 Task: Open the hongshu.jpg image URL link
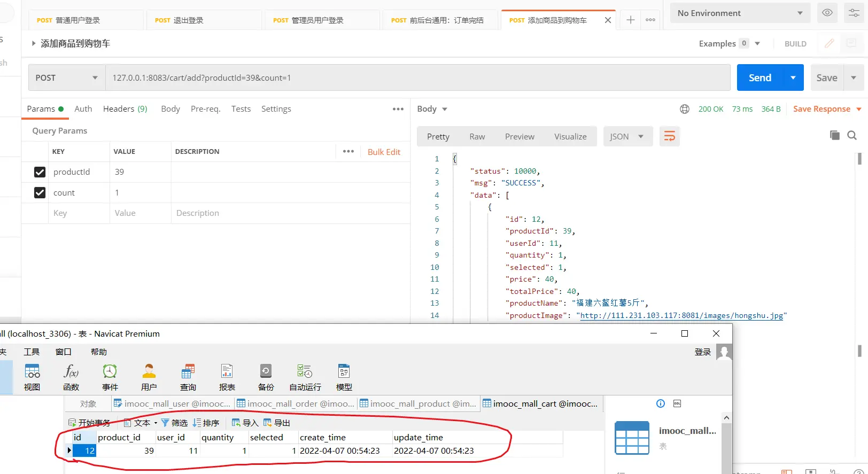pyautogui.click(x=681, y=316)
